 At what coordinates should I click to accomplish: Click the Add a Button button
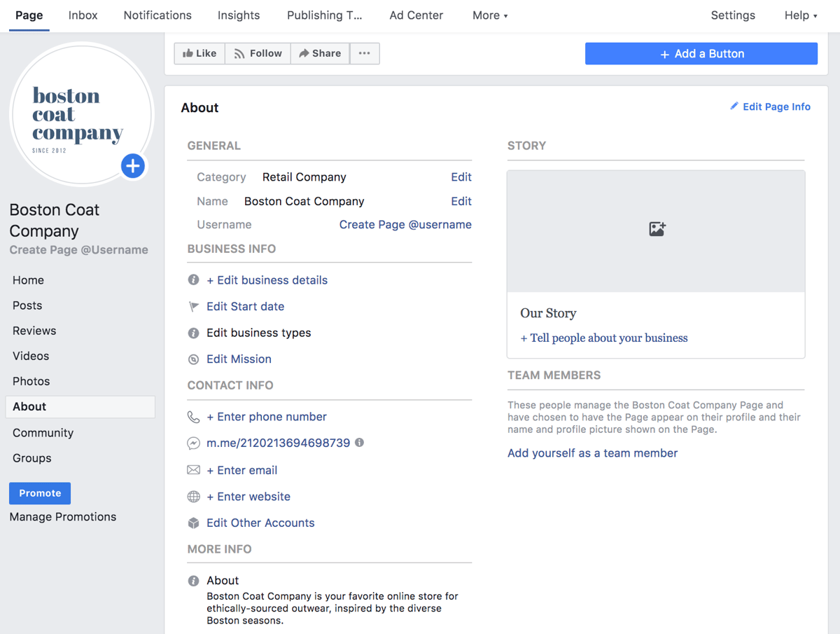[701, 53]
